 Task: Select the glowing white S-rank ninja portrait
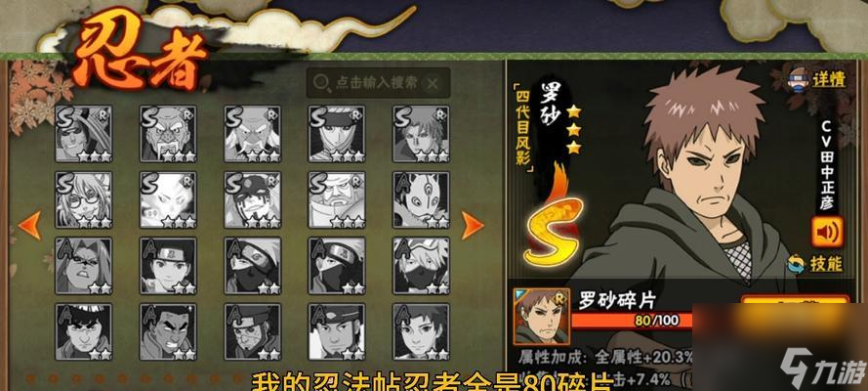point(168,200)
